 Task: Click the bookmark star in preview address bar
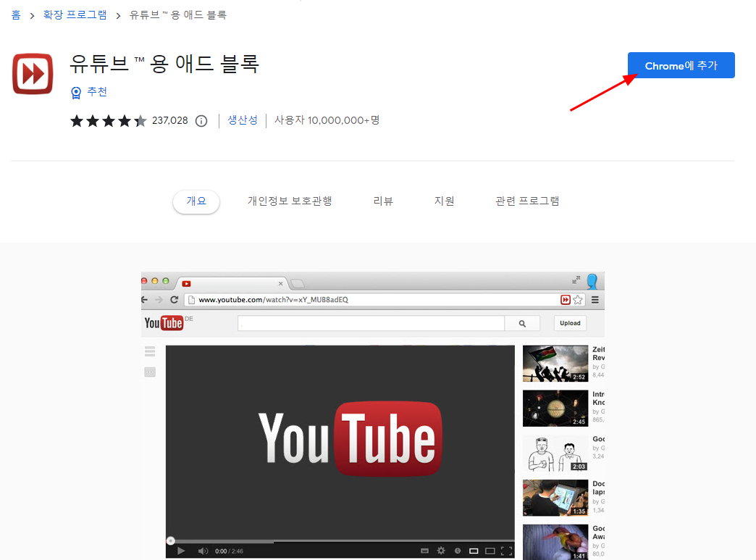pos(578,300)
